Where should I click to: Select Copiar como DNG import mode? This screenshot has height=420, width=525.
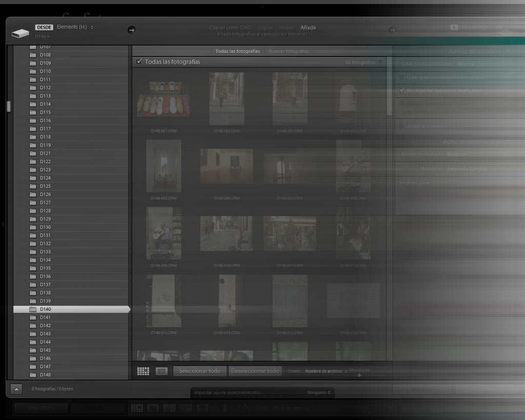(x=230, y=28)
